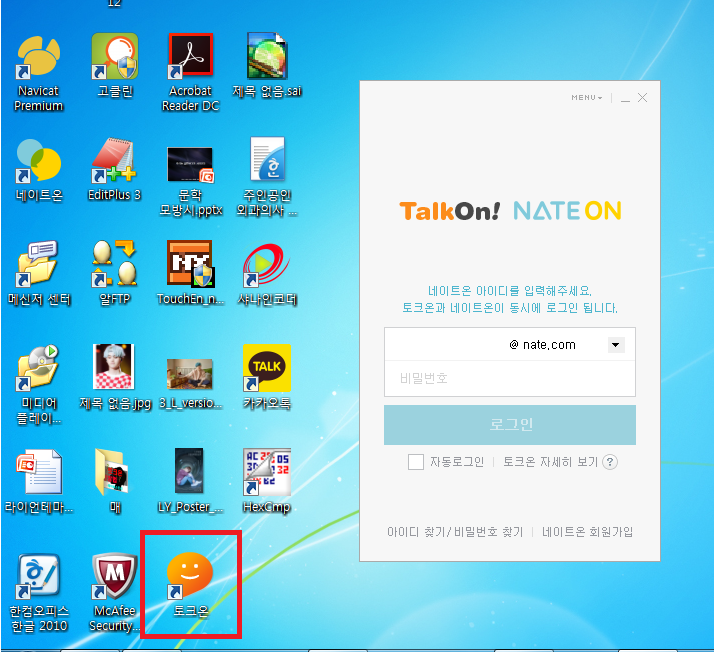Select the 주인공인 외과의사 document icon
This screenshot has width=714, height=652.
coord(267,177)
